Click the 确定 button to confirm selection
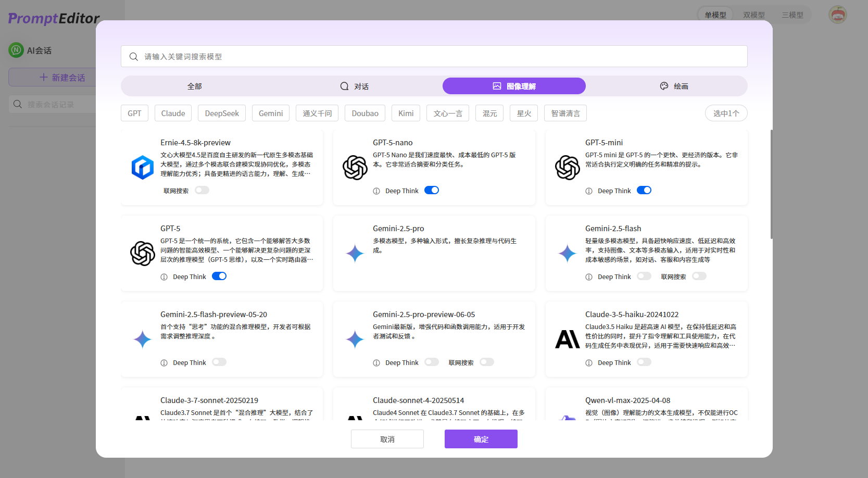The image size is (868, 478). [x=481, y=439]
